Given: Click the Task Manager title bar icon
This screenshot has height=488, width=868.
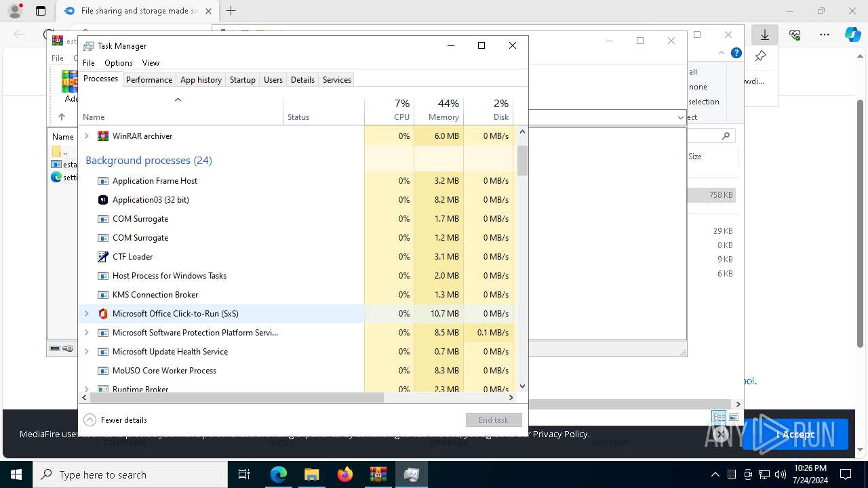Looking at the screenshot, I should (x=89, y=46).
